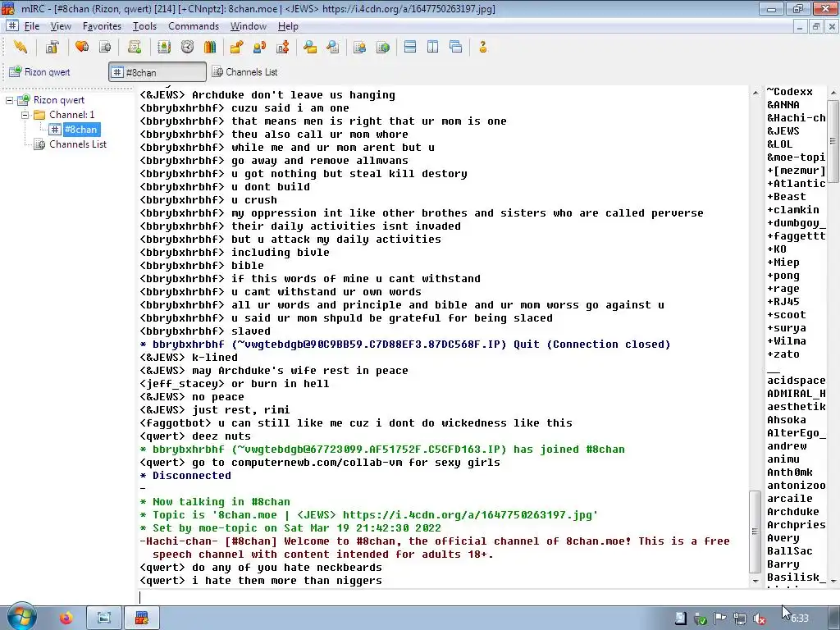Select Archduke in the nick list
This screenshot has width=840, height=630.
tap(793, 512)
